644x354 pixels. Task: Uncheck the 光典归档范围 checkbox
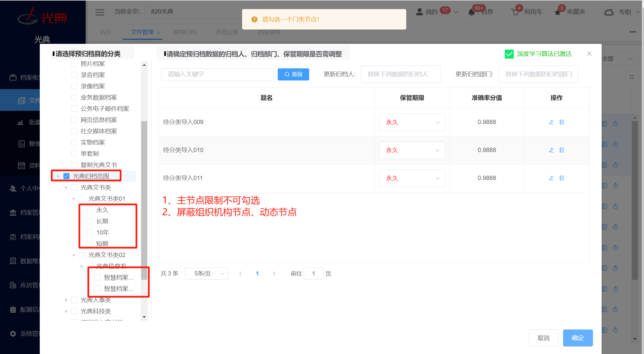(66, 176)
